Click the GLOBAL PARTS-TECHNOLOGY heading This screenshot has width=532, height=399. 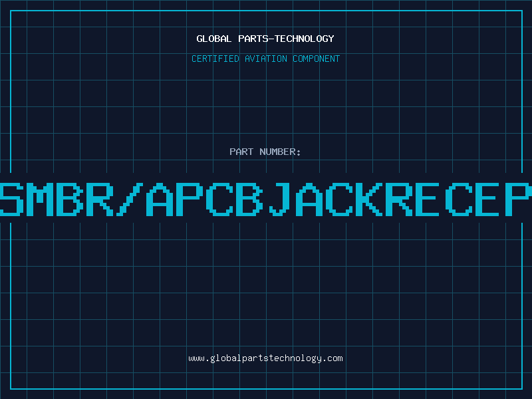point(265,39)
